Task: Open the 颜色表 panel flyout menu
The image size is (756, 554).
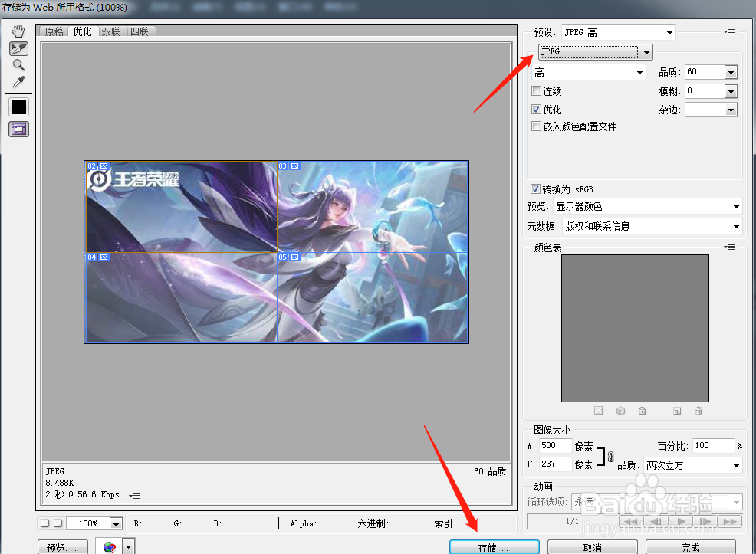Action: click(729, 247)
